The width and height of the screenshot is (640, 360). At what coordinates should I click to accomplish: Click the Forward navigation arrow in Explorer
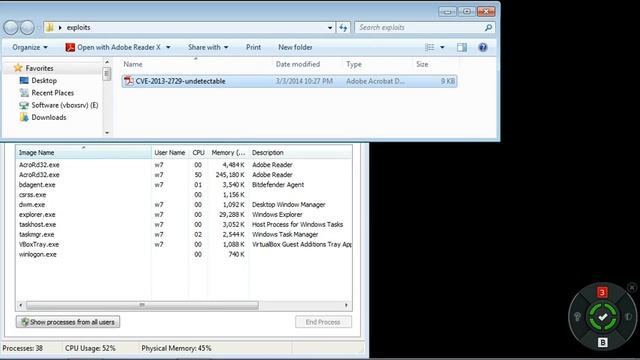[x=27, y=27]
